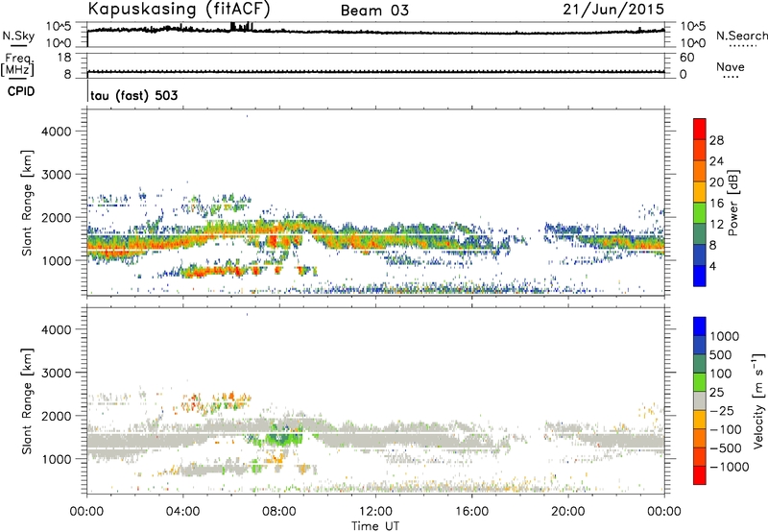This screenshot has width=768, height=532.
Task: Click the '12:00' time axis label
Action: tap(375, 512)
